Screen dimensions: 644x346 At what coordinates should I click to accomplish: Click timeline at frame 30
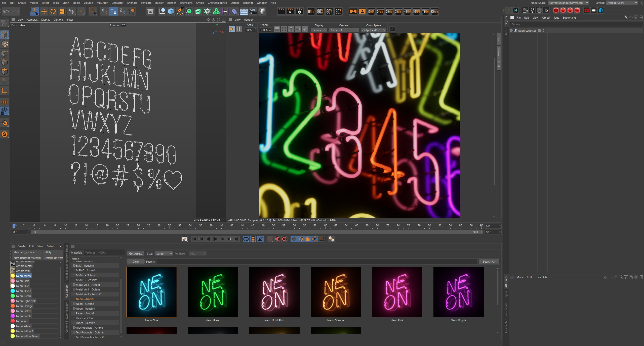click(170, 226)
